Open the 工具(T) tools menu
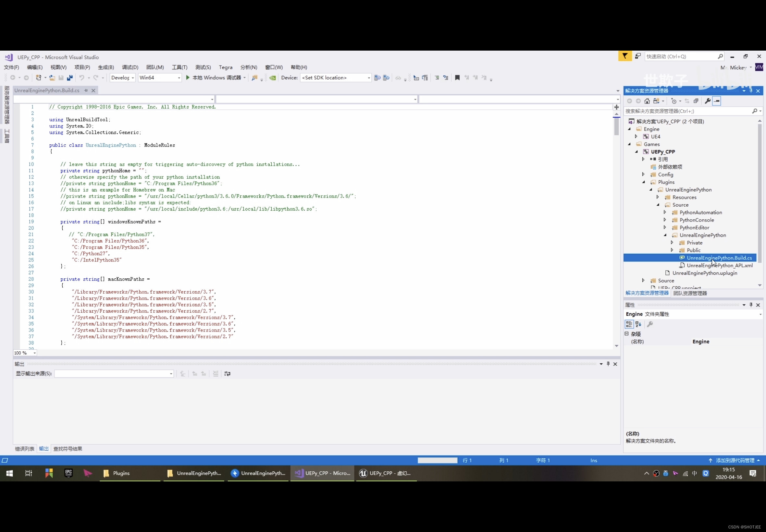The height and width of the screenshot is (532, 766). point(179,67)
